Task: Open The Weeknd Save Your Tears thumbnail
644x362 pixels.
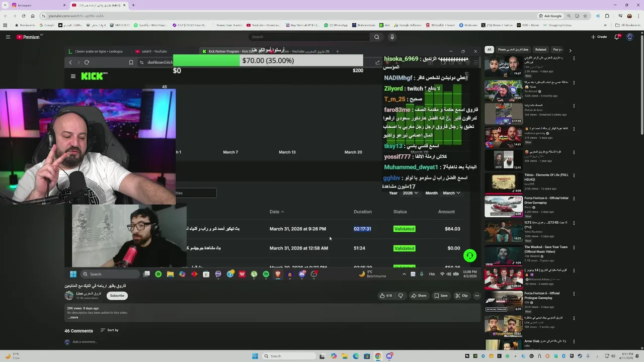Action: coord(504,255)
